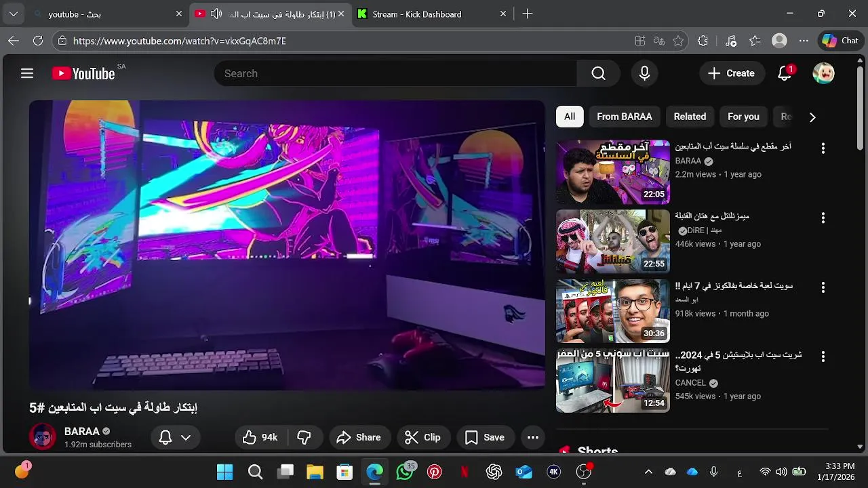
Task: Open the account avatar menu
Action: pos(823,73)
